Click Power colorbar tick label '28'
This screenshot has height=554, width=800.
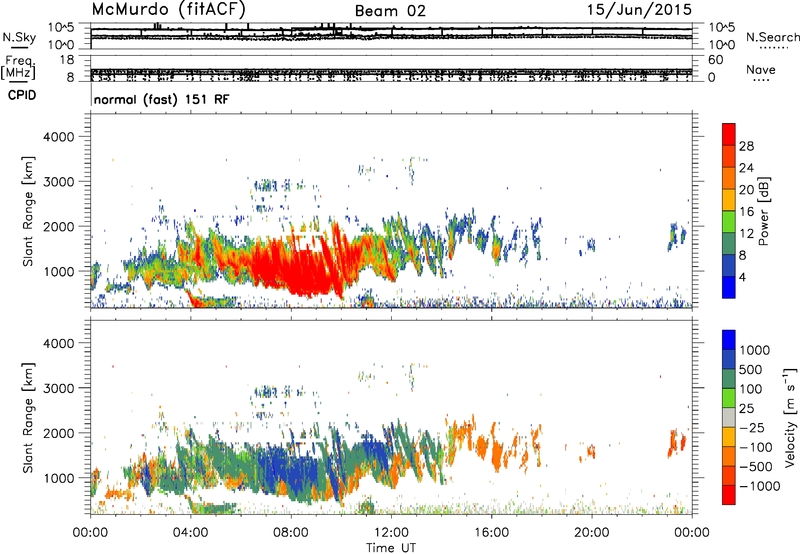click(746, 146)
